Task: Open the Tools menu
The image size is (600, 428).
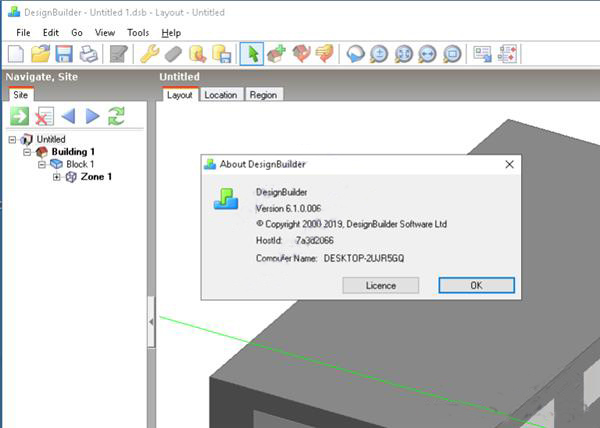Action: pyautogui.click(x=137, y=32)
